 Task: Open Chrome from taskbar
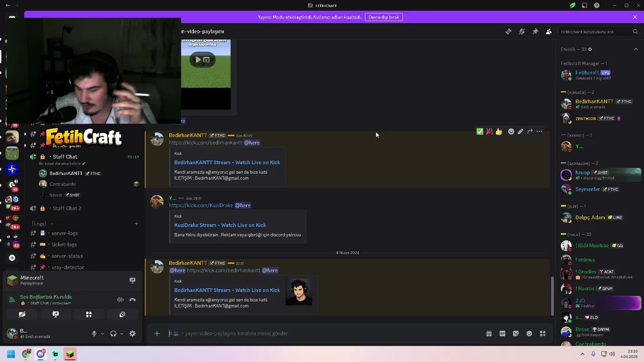26,354
